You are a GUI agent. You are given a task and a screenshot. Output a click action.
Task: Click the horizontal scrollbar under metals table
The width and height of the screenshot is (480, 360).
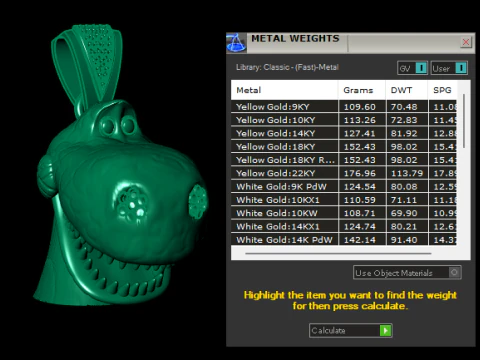click(338, 254)
